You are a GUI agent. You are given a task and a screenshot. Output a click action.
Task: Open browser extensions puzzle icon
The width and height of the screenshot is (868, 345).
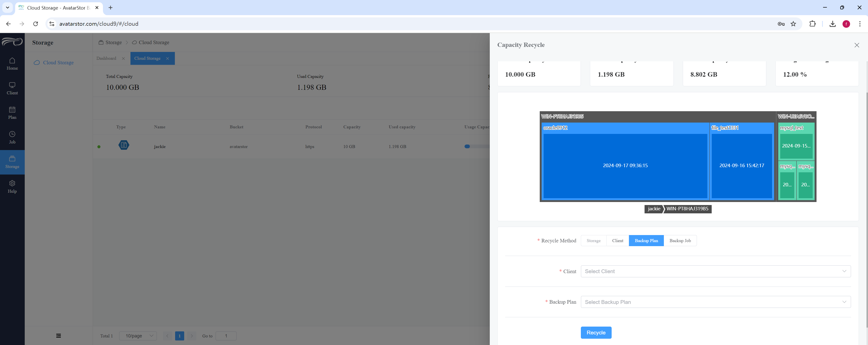[x=812, y=24]
